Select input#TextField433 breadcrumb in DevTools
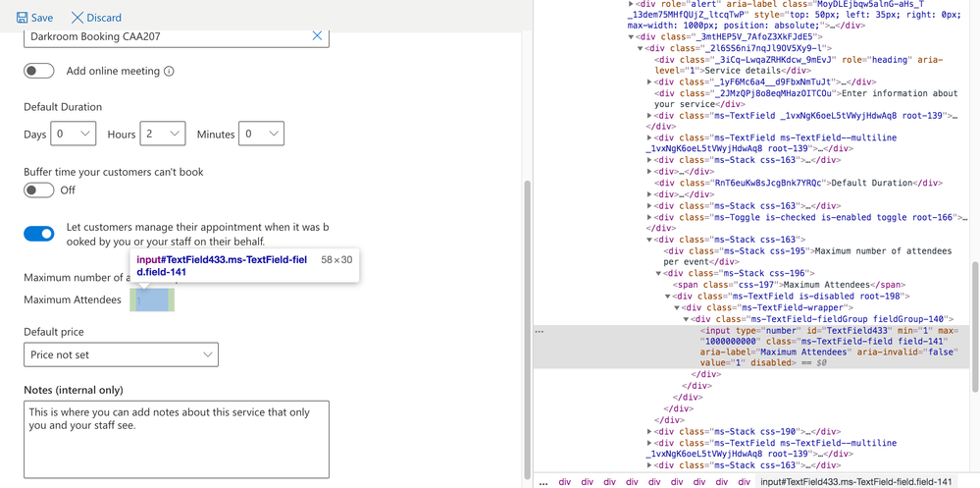 [855, 482]
